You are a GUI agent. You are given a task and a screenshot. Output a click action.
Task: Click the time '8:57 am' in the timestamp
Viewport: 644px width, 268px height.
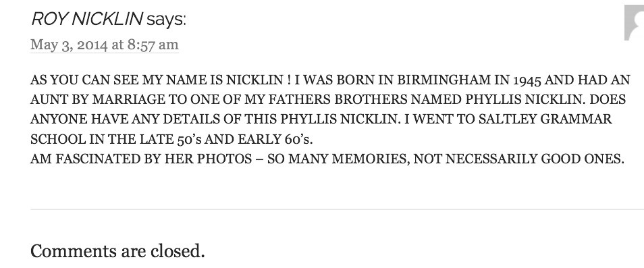(153, 45)
